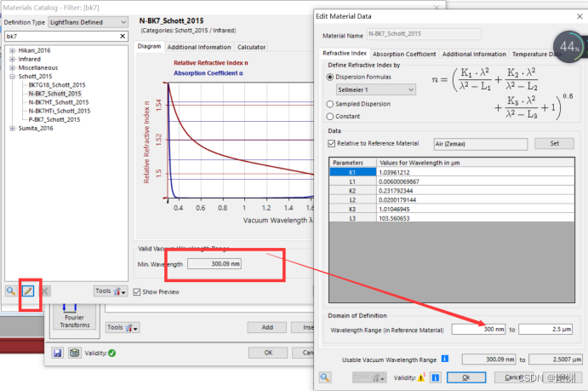Open the Calculator tab
The image size is (588, 391).
click(251, 47)
